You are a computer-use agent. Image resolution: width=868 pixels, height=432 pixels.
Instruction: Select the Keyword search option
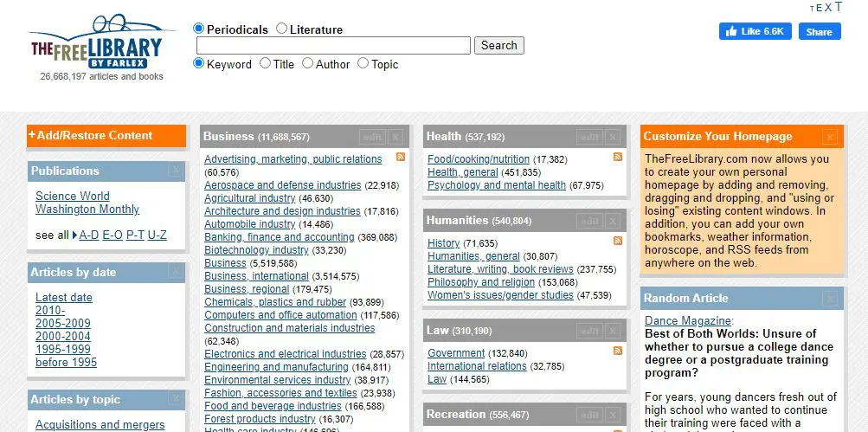[x=198, y=63]
